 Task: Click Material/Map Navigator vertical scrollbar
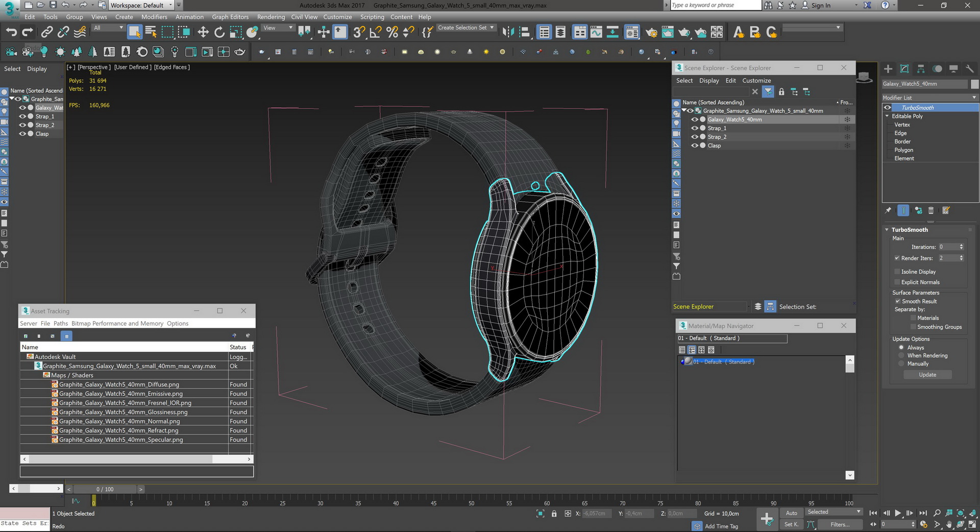(850, 418)
